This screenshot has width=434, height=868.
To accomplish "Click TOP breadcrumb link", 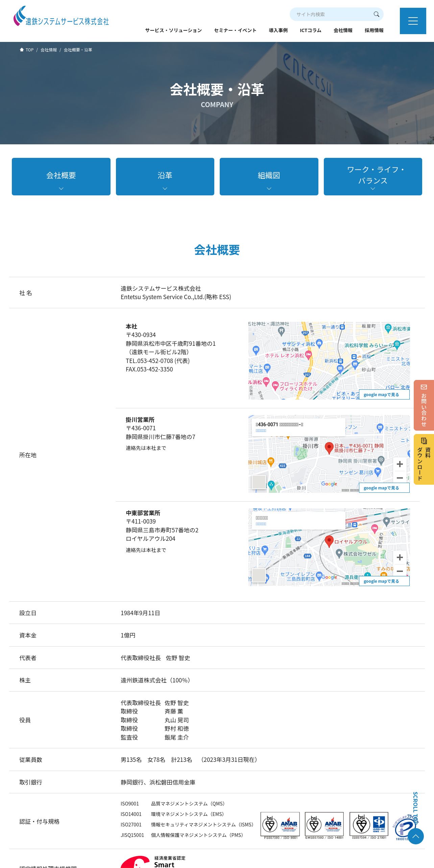I will click(x=29, y=50).
